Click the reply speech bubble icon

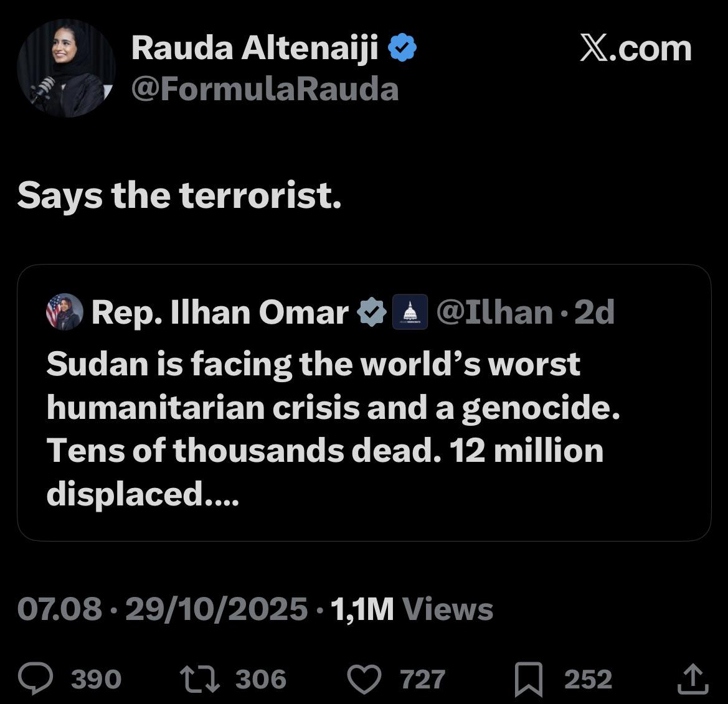[36, 679]
